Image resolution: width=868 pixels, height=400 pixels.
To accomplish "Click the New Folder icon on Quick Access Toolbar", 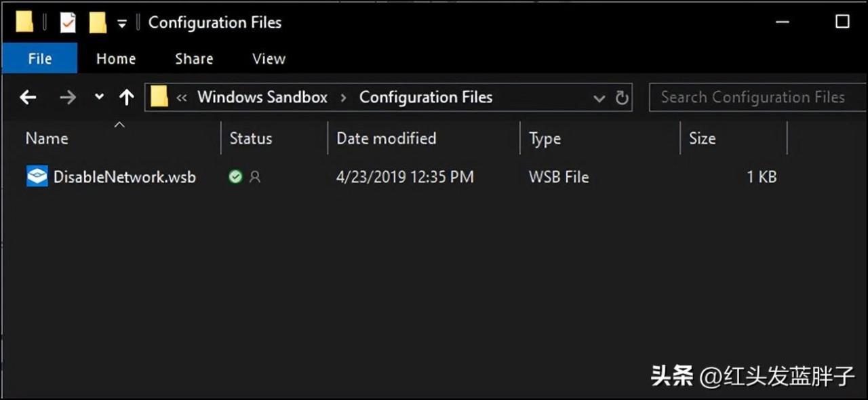I will 98,22.
